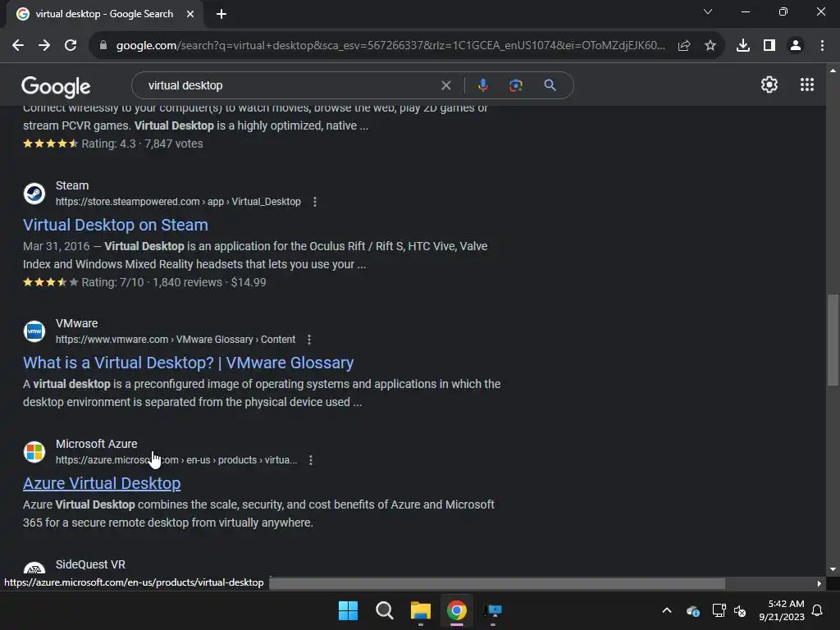Viewport: 840px width, 630px height.
Task: Open clock and calendar 5:42 AM
Action: click(x=782, y=610)
